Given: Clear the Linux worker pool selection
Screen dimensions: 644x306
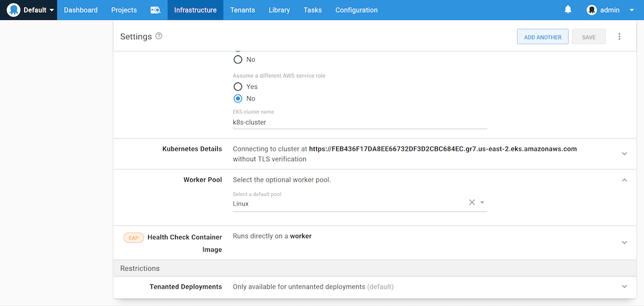Looking at the screenshot, I should [471, 202].
